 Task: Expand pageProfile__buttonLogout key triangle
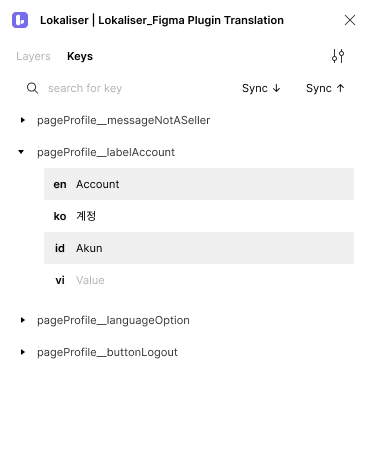point(22,352)
